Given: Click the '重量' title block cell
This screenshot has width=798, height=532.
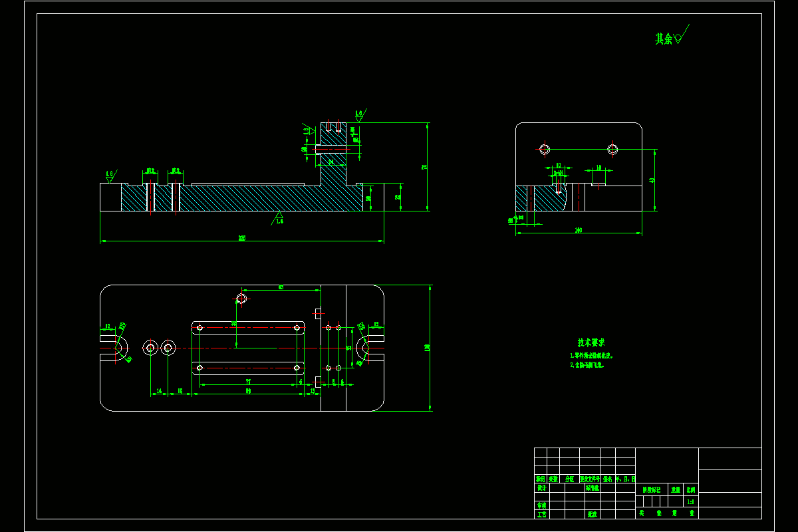Looking at the screenshot, I should tap(676, 489).
